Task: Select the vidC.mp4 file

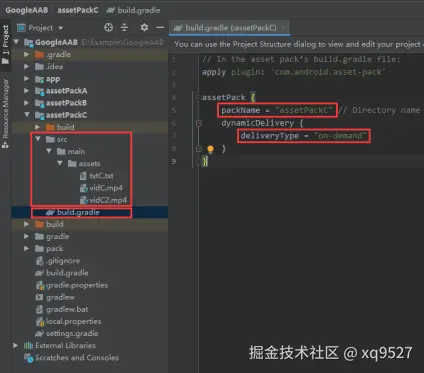Action: pos(101,188)
